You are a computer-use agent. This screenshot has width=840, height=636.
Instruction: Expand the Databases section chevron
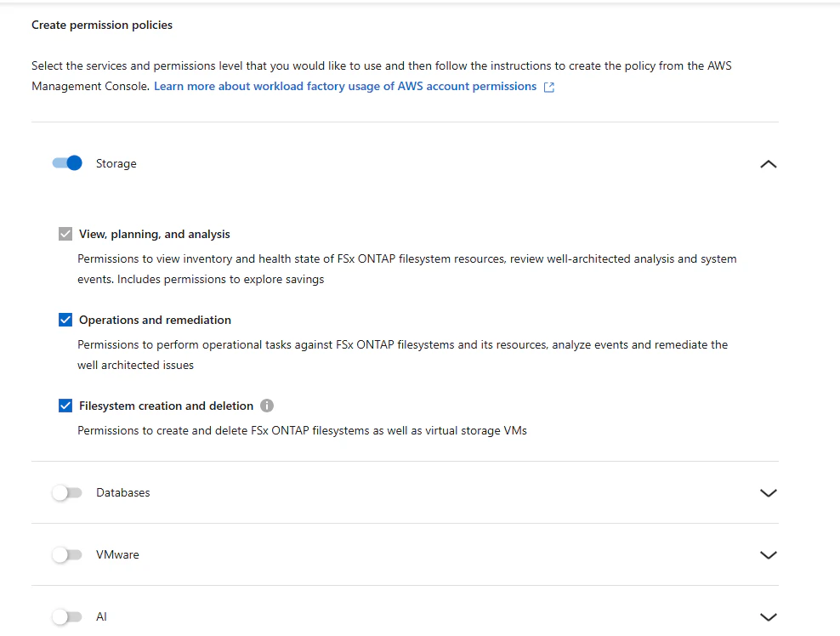(769, 493)
